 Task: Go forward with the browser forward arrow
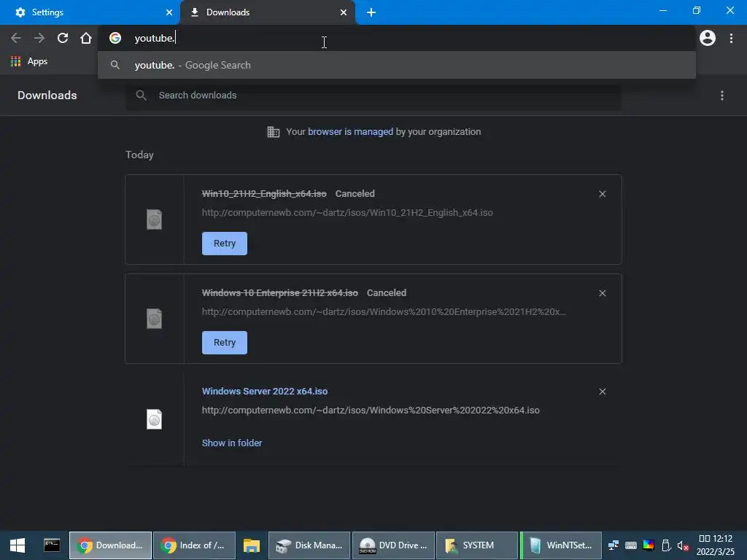39,38
